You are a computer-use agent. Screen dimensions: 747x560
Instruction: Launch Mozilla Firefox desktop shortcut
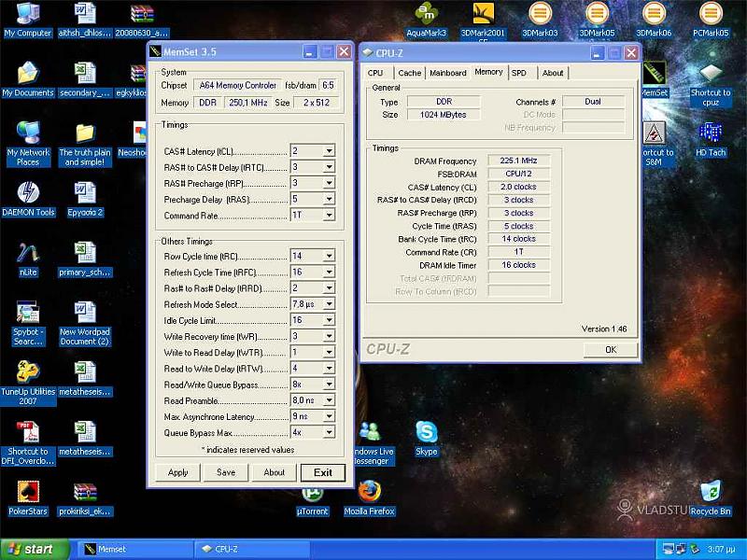click(369, 498)
